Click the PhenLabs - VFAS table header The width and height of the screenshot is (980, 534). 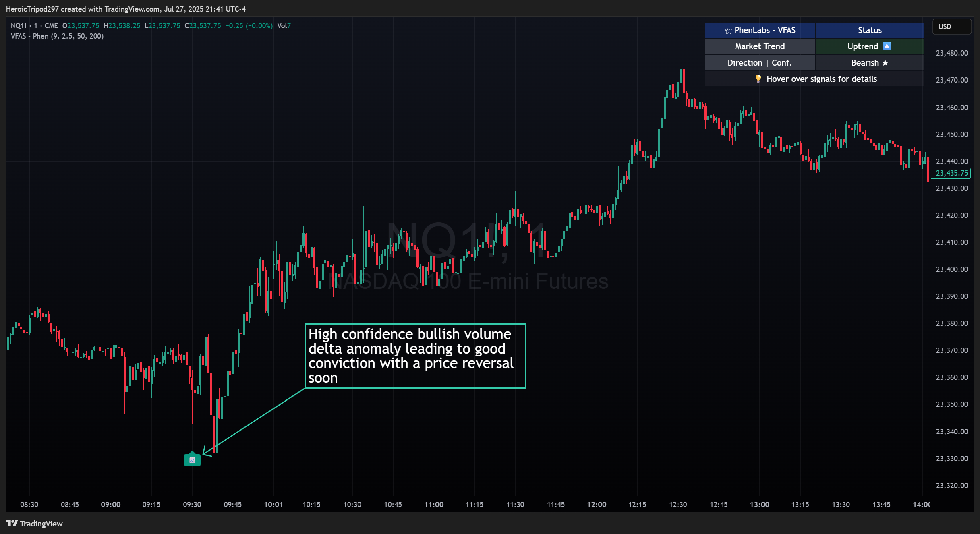(x=760, y=30)
